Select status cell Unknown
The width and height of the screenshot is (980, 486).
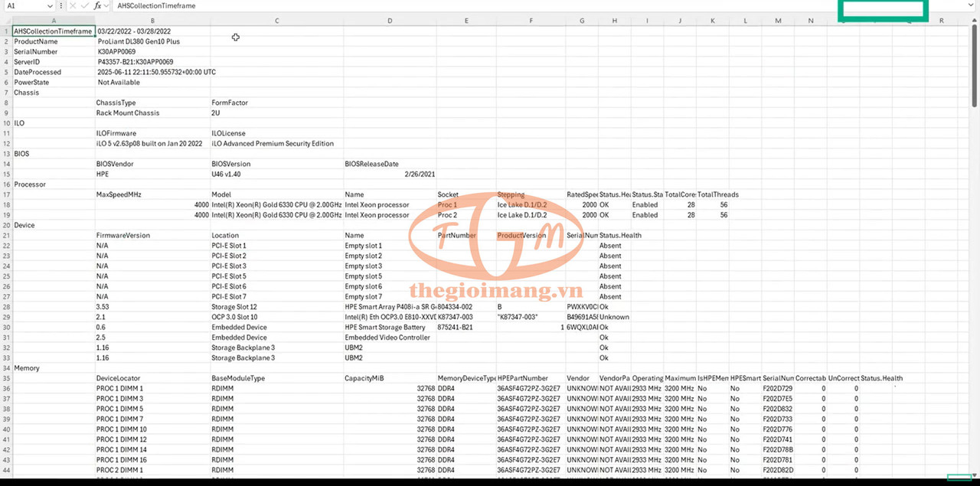[x=614, y=317]
